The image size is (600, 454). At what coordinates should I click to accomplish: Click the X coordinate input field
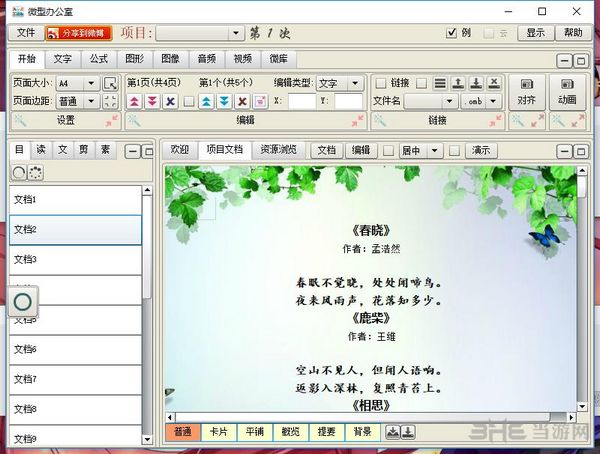point(302,101)
